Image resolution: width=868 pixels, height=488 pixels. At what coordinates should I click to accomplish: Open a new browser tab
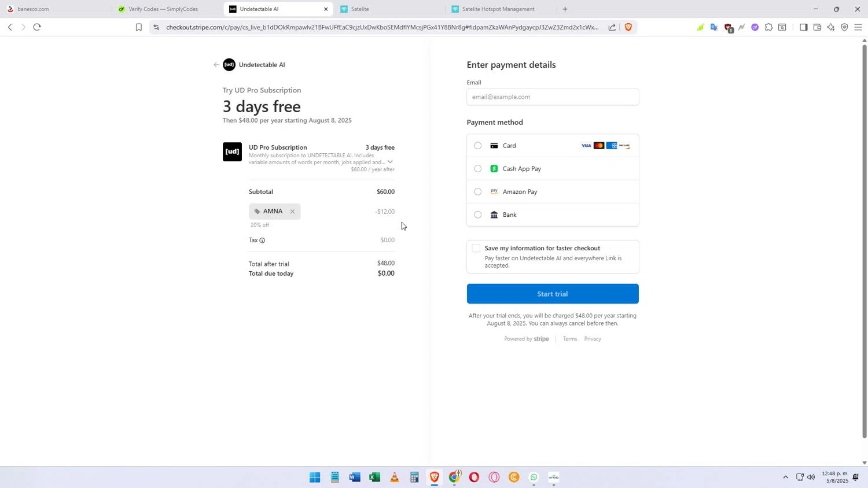565,9
